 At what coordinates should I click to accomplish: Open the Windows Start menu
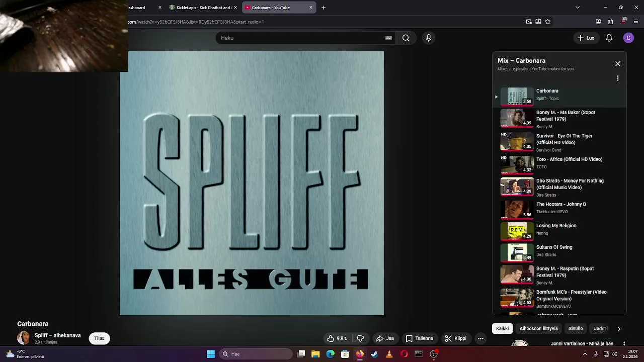point(211,354)
